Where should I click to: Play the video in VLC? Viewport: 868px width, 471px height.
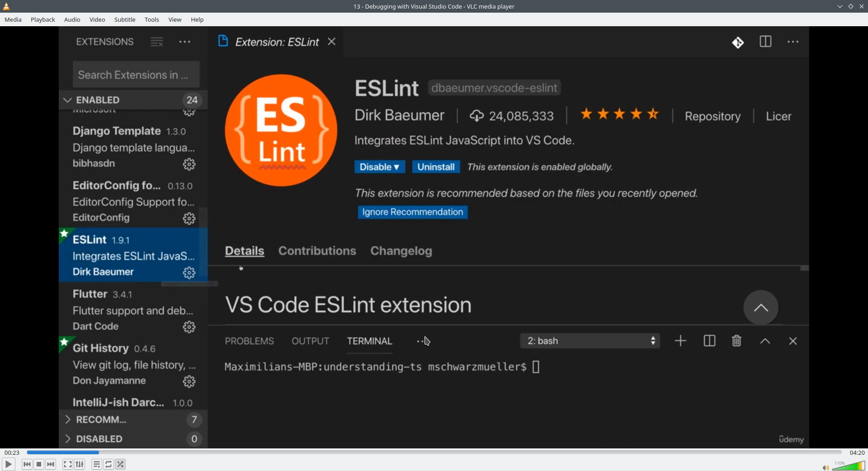pos(8,464)
